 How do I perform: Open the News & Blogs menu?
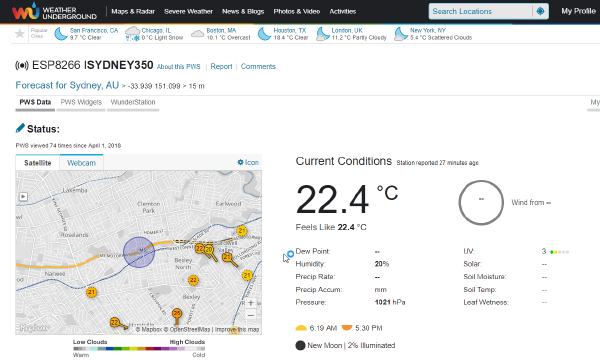pyautogui.click(x=243, y=11)
